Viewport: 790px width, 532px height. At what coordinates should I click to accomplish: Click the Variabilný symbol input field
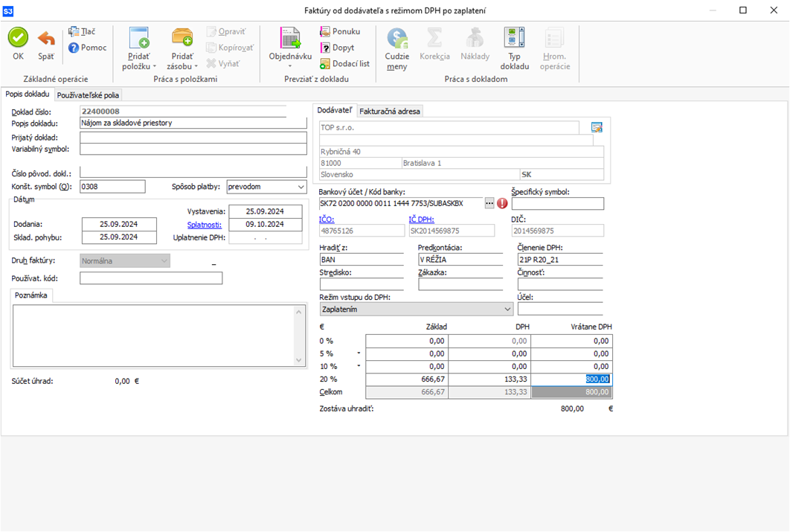point(193,150)
